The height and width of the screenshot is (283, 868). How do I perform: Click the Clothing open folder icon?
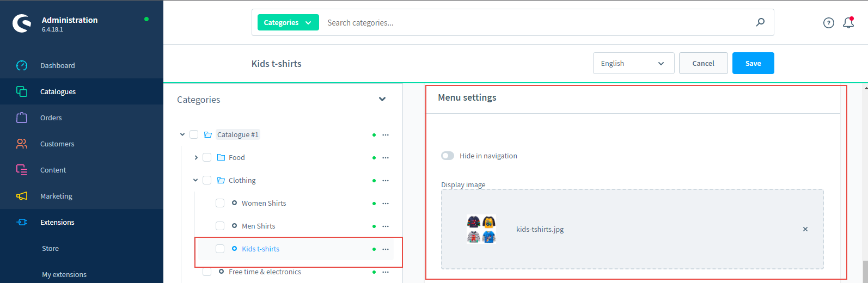pyautogui.click(x=221, y=181)
